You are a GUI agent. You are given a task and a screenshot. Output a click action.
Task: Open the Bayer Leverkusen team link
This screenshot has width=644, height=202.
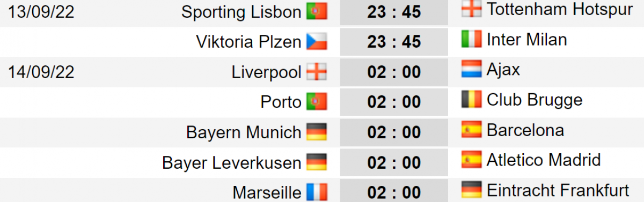232,162
